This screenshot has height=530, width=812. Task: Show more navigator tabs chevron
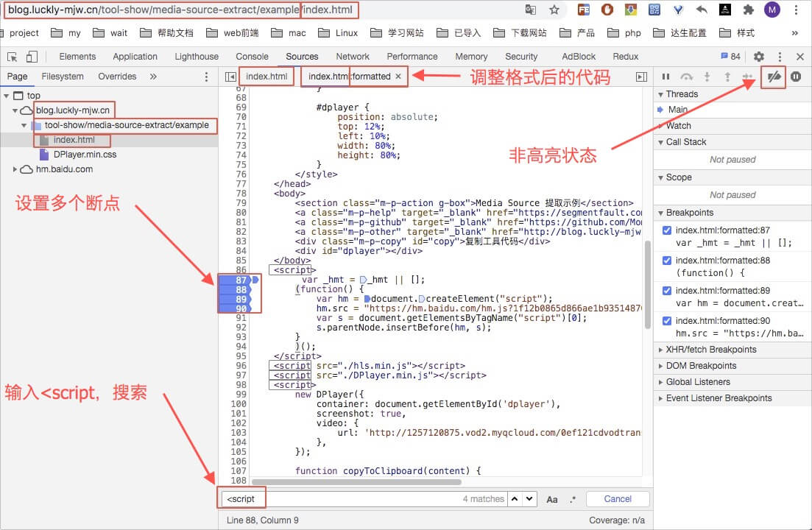(153, 77)
